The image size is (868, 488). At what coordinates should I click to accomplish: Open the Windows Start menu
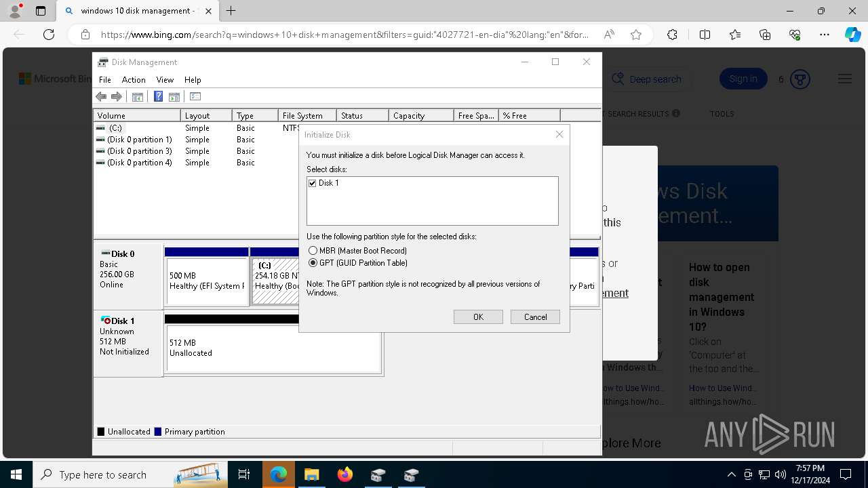click(16, 474)
